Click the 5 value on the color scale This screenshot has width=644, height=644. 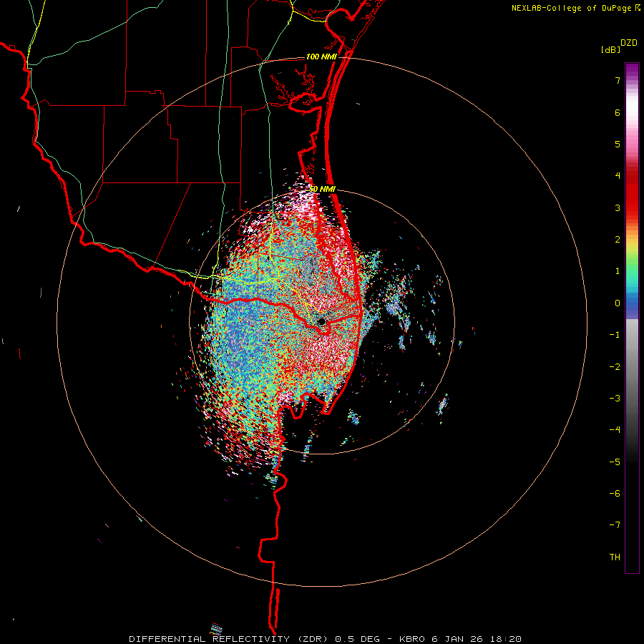[x=618, y=144]
